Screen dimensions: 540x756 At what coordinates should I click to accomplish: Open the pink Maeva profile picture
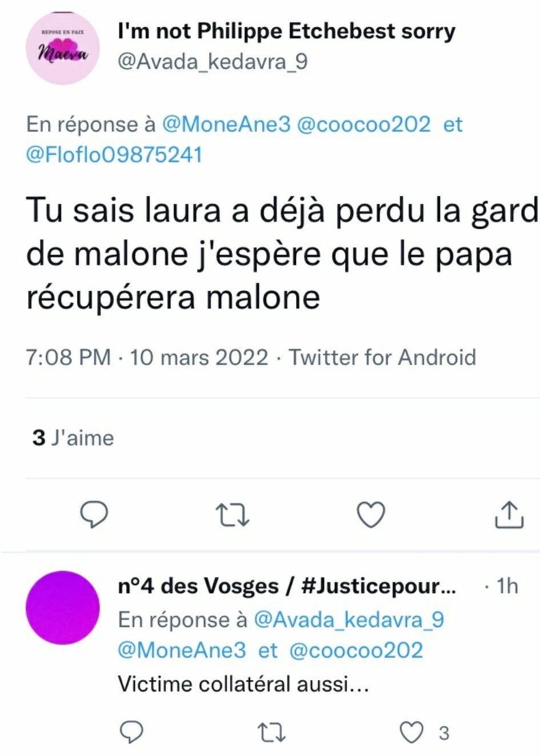(63, 49)
